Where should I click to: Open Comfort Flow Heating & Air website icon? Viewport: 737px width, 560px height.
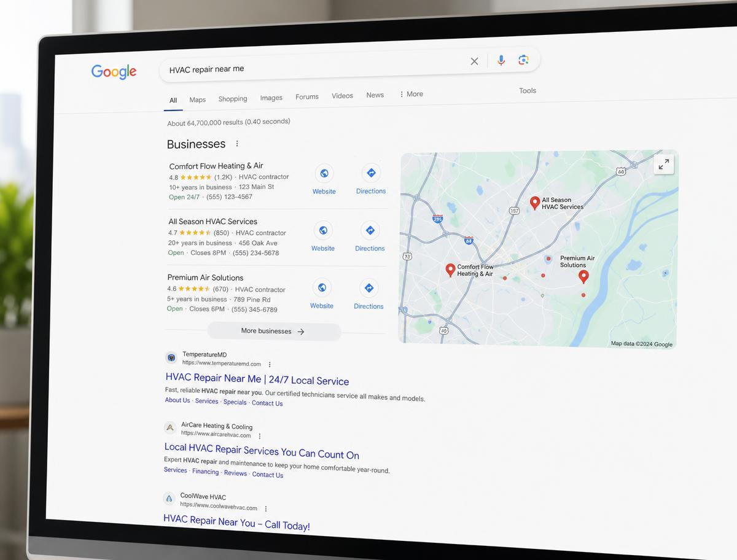click(324, 173)
